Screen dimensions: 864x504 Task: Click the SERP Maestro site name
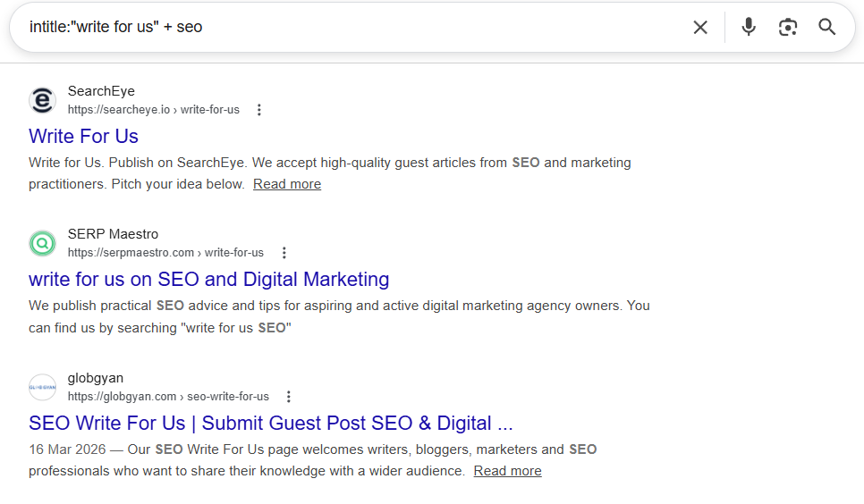pyautogui.click(x=113, y=234)
